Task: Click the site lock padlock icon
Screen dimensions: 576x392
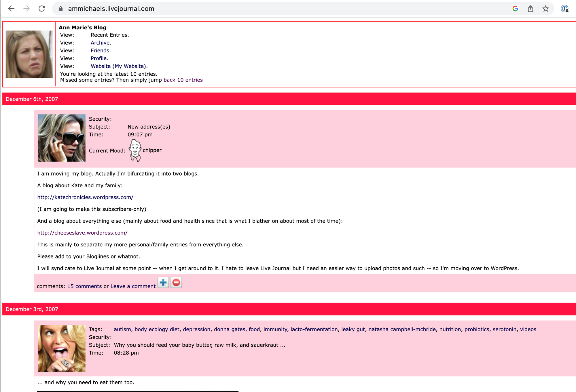Action: click(x=60, y=9)
